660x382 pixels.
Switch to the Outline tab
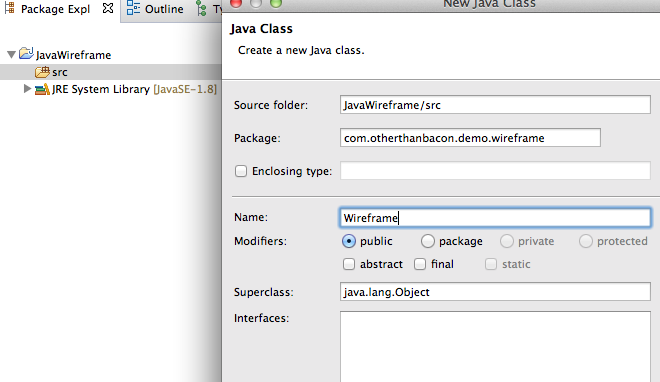pyautogui.click(x=164, y=9)
